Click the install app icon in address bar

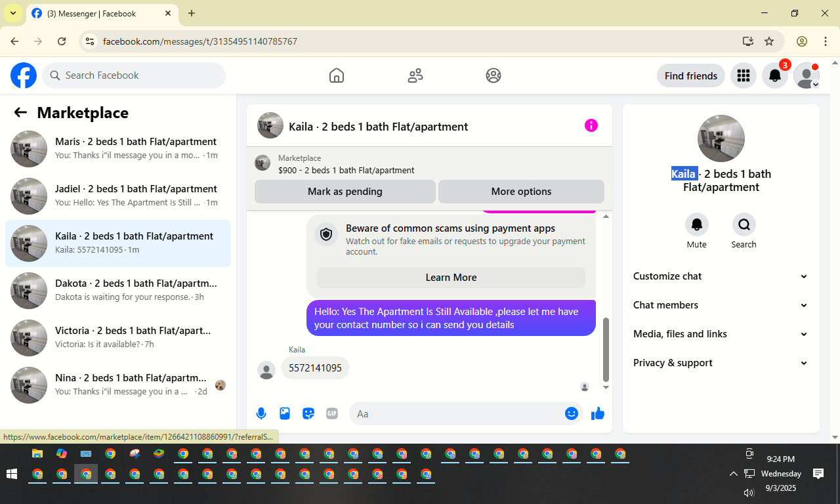point(747,41)
